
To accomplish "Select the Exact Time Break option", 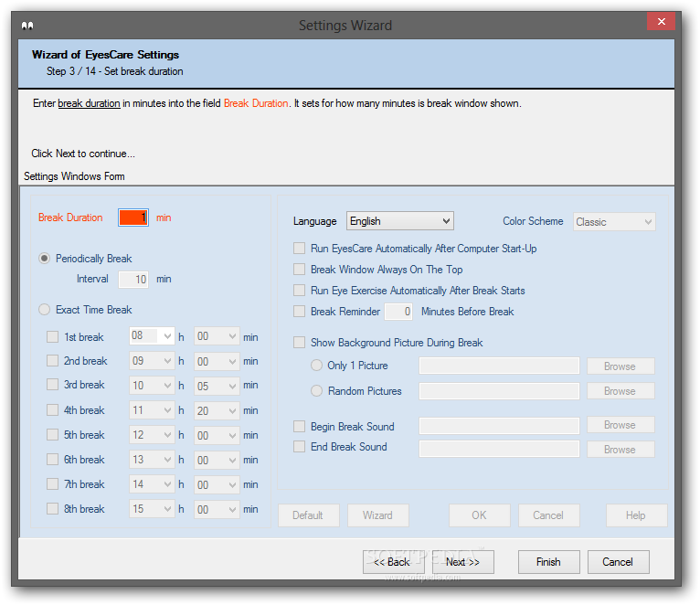I will point(44,310).
